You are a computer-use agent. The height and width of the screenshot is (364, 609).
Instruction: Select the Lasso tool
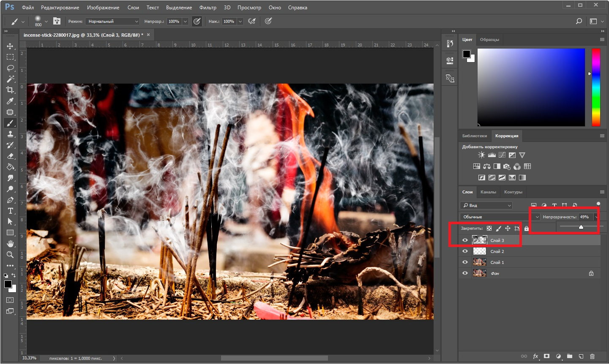[x=10, y=68]
